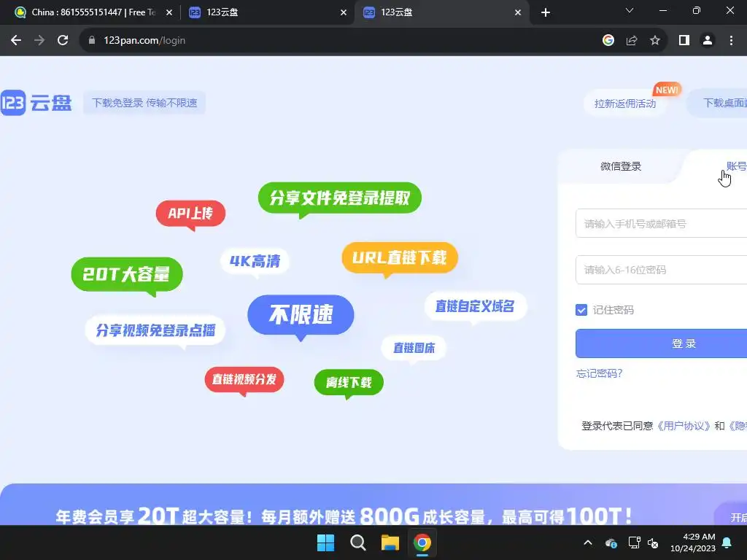Click the network tray icon

tap(634, 542)
